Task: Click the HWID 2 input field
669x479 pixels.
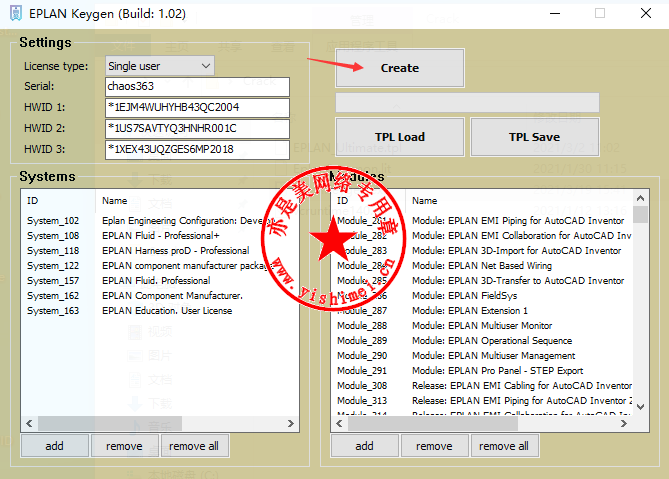Action: click(x=198, y=128)
